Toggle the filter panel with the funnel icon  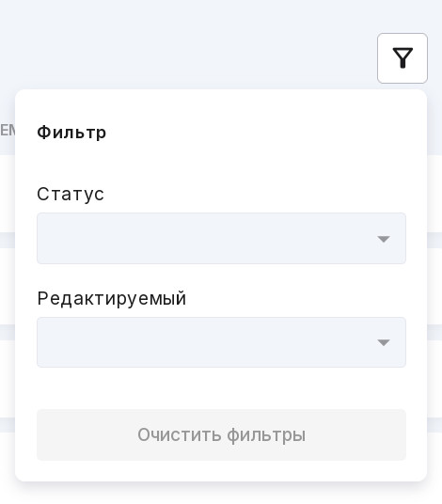[x=403, y=58]
